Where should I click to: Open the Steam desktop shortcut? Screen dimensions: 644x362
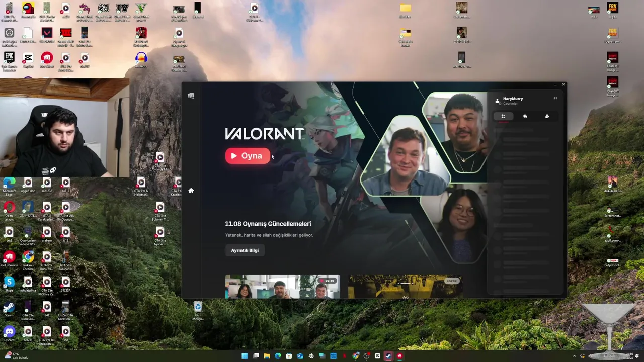click(9, 310)
